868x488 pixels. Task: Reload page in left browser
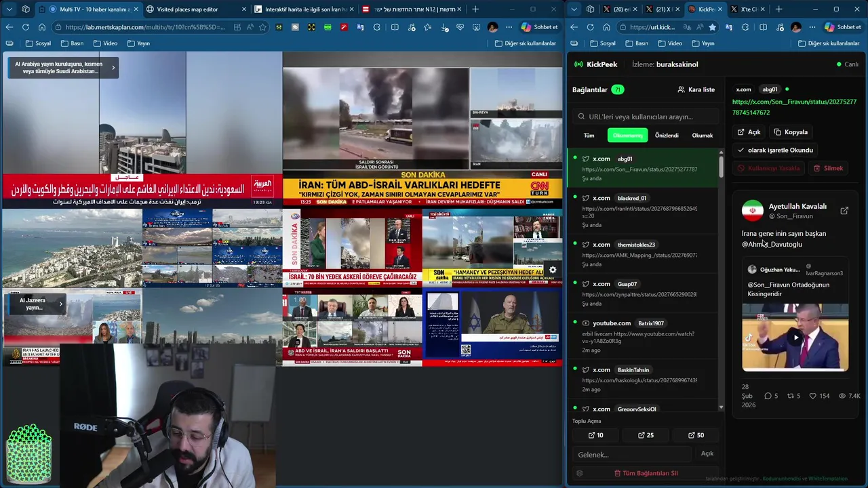[25, 27]
